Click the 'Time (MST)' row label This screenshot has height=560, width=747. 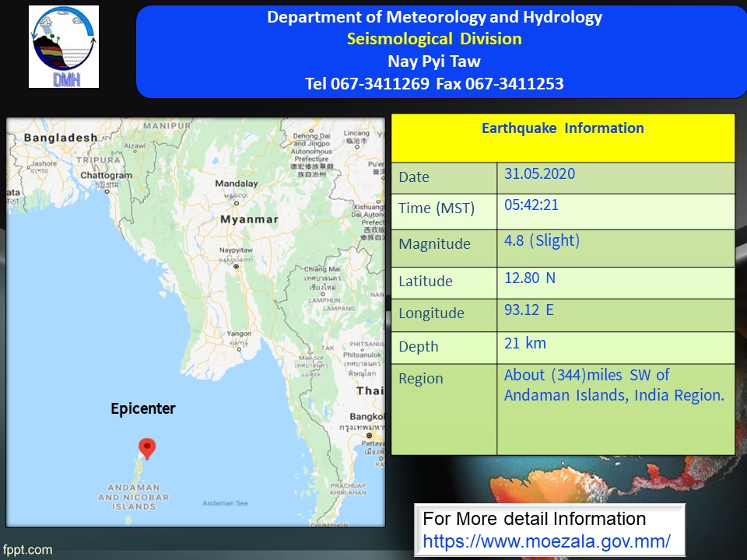tap(437, 208)
